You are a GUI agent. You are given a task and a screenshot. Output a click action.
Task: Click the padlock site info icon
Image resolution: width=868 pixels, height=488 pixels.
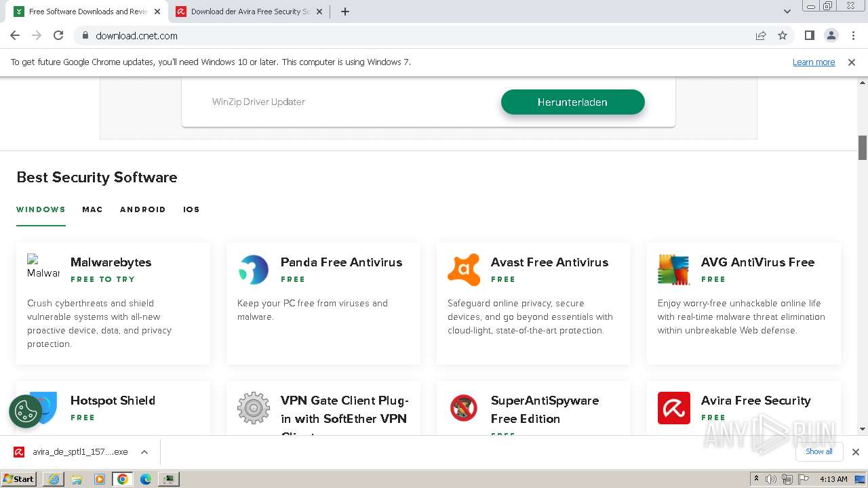click(x=85, y=35)
